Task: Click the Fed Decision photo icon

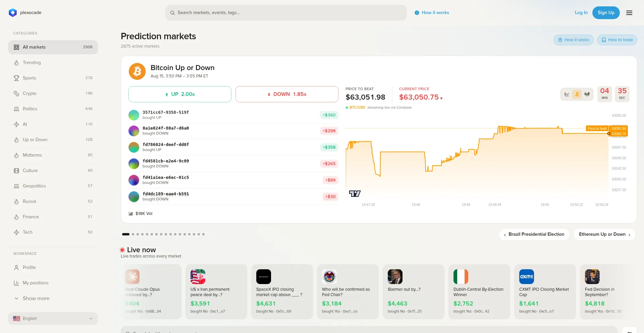Action: tap(592, 277)
